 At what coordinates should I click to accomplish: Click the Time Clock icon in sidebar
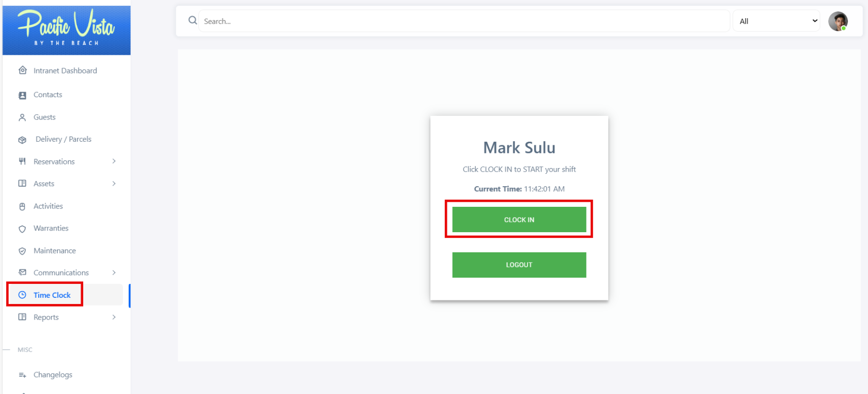22,295
